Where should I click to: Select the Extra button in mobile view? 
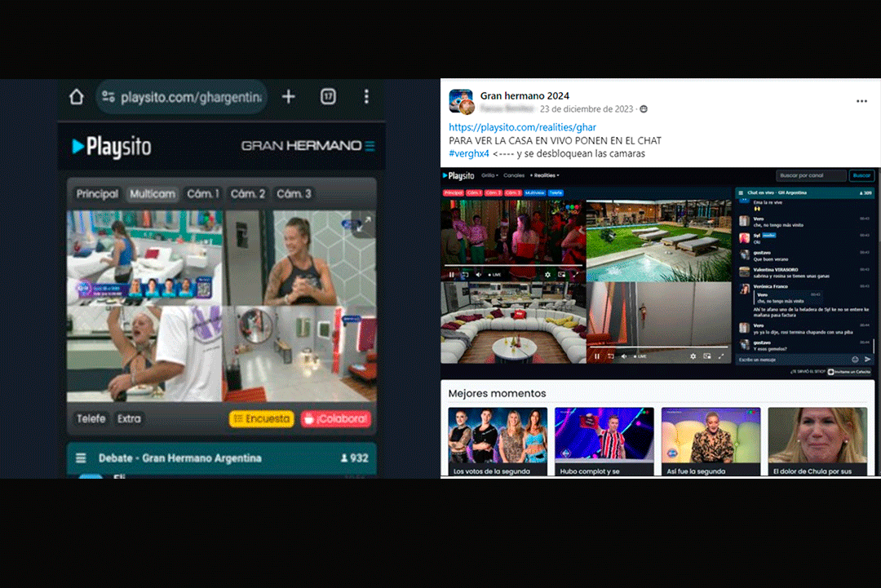point(129,418)
